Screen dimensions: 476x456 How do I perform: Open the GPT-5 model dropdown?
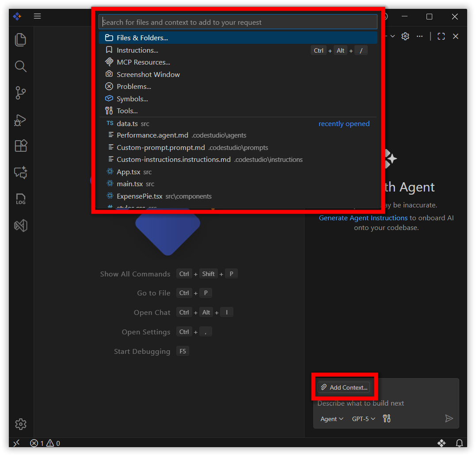(363, 418)
